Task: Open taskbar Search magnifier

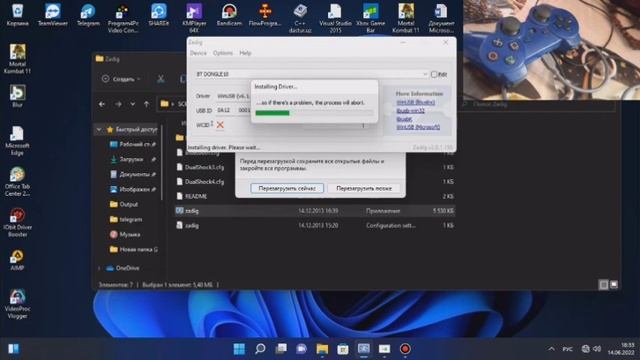Action: 260,349
